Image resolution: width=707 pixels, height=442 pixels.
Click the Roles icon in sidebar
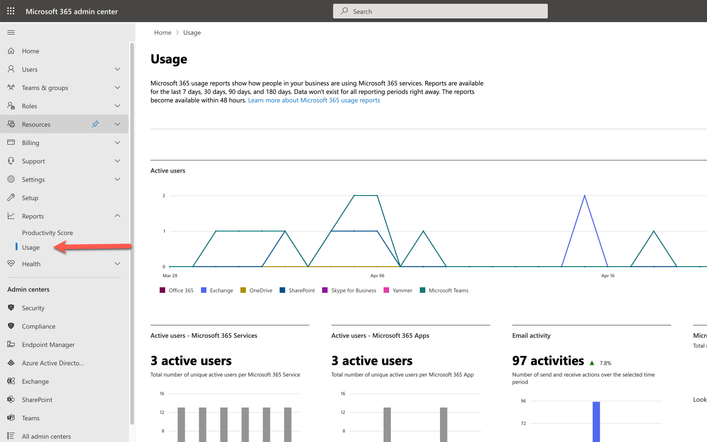coord(11,106)
